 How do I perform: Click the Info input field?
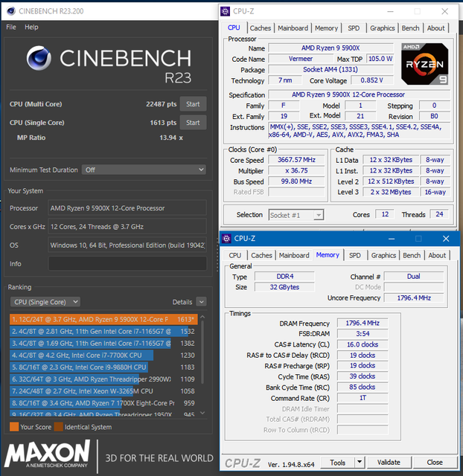point(127,263)
